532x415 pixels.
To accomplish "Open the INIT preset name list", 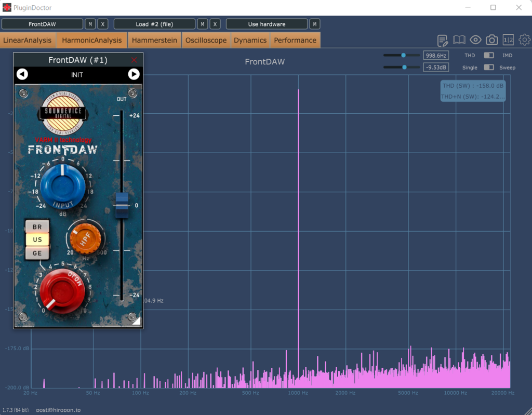I will tap(77, 75).
